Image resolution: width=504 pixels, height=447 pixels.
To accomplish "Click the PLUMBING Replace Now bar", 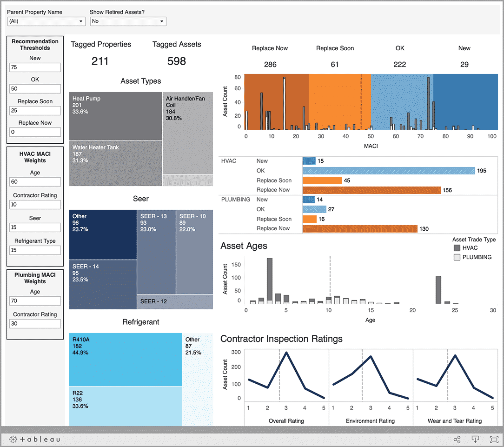I will [x=360, y=229].
